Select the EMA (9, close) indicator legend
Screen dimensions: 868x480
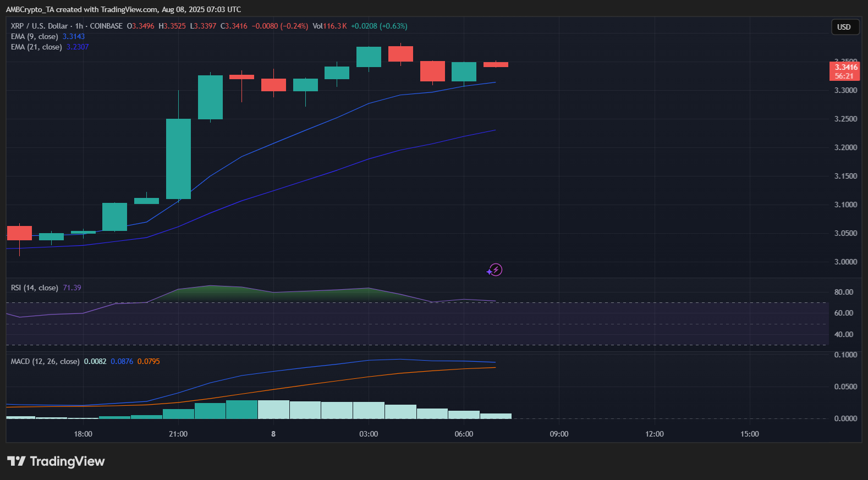34,36
